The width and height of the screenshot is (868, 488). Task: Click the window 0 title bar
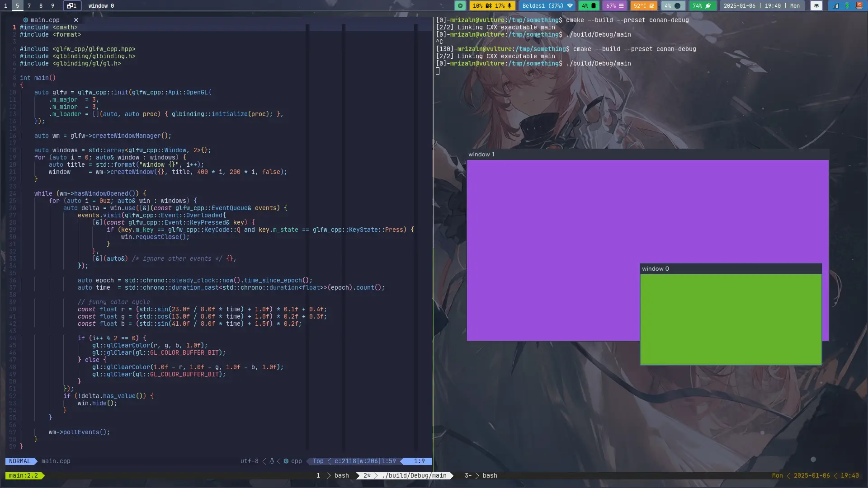730,269
